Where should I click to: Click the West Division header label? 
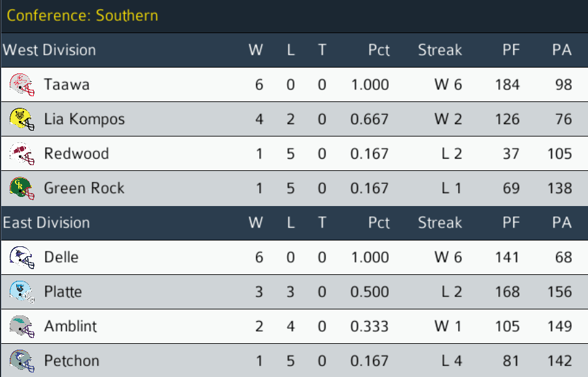tap(49, 50)
